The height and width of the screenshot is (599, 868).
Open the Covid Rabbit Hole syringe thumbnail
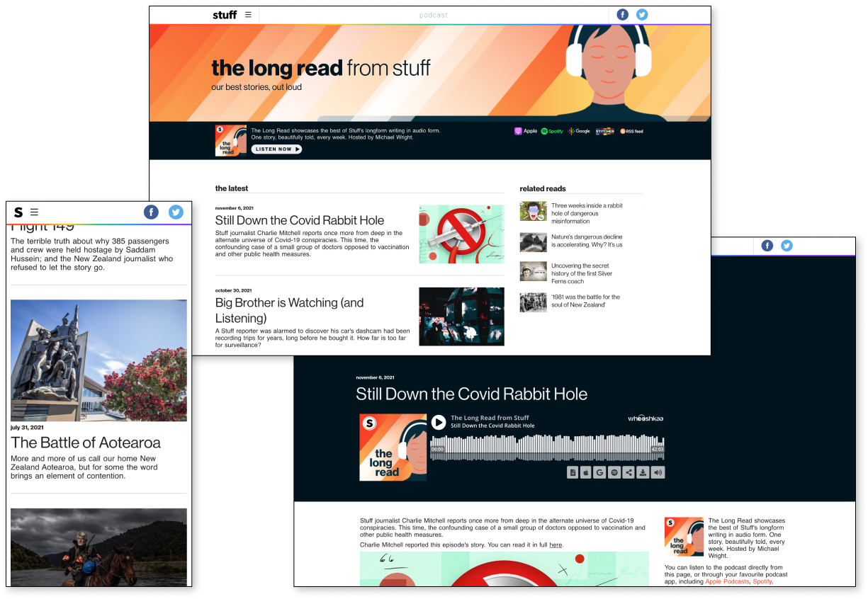(461, 234)
